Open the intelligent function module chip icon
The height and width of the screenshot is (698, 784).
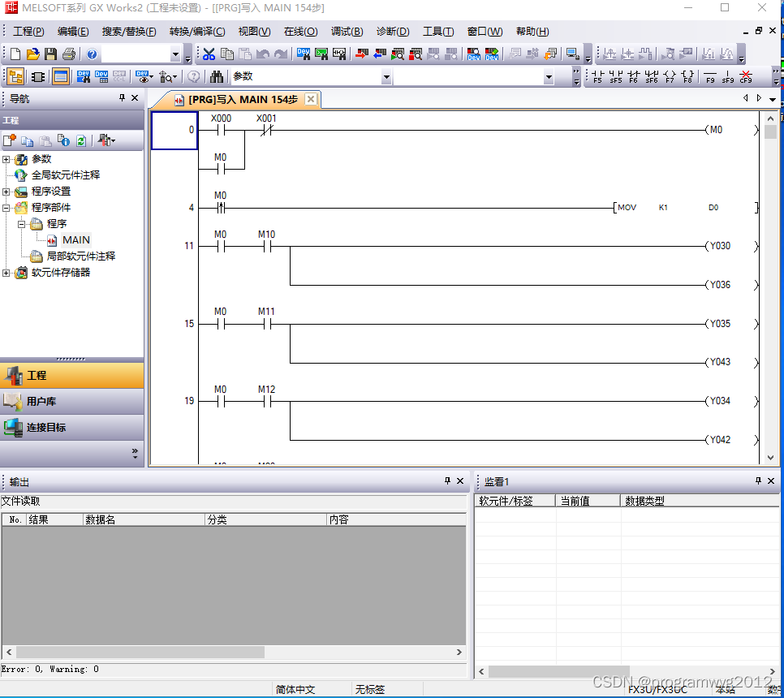(38, 77)
